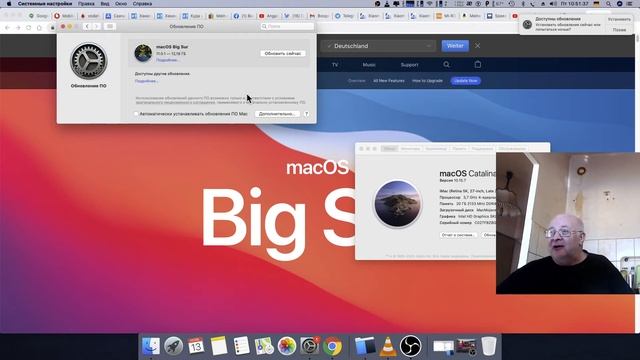640x360 pixels.
Task: Open Overview link on Big Sur page
Action: 357,81
